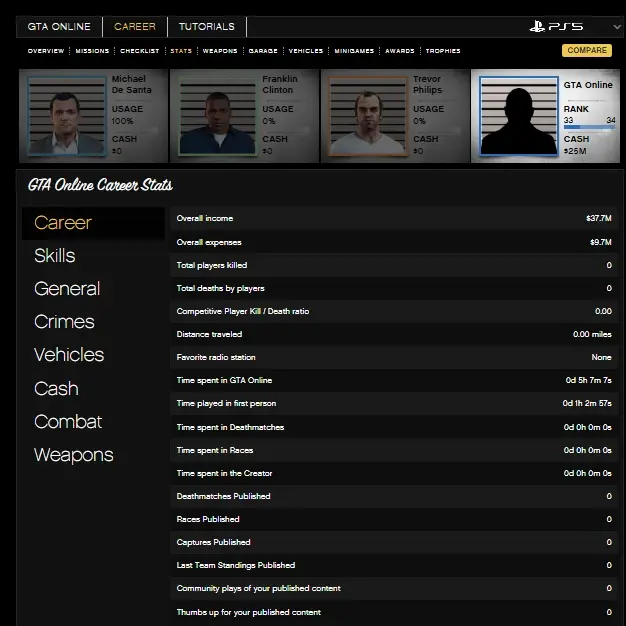The height and width of the screenshot is (626, 626).
Task: Select Skills in the stats sidebar
Action: (55, 256)
